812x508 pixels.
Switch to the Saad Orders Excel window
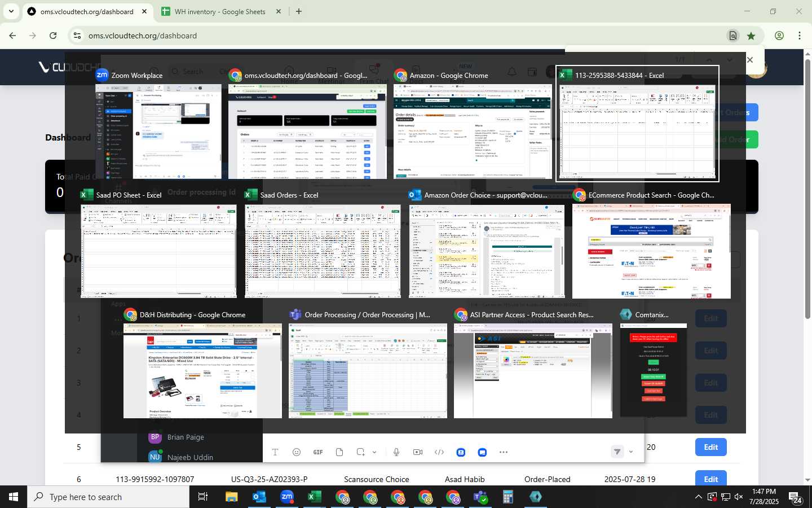[x=323, y=251]
